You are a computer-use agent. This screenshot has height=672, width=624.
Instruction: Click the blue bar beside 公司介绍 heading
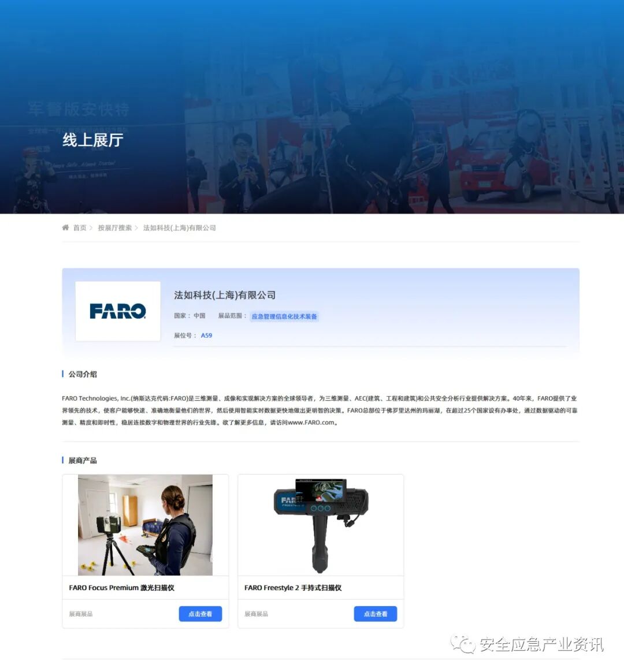[x=62, y=374]
